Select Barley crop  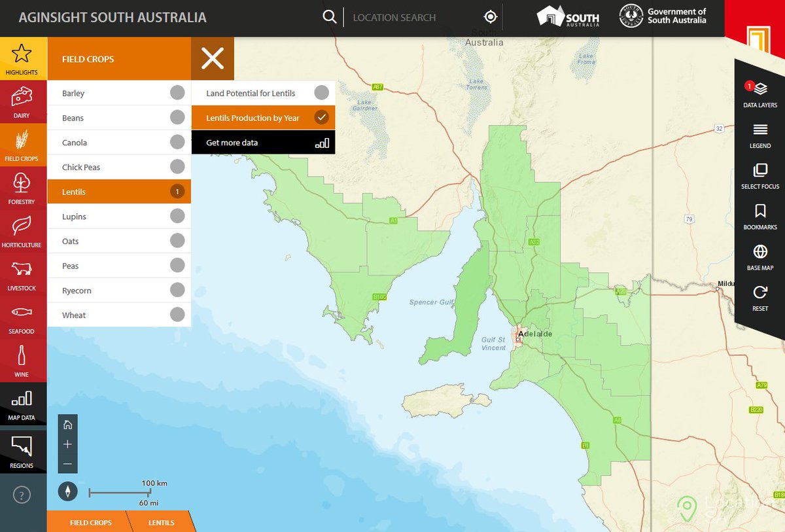pyautogui.click(x=119, y=93)
